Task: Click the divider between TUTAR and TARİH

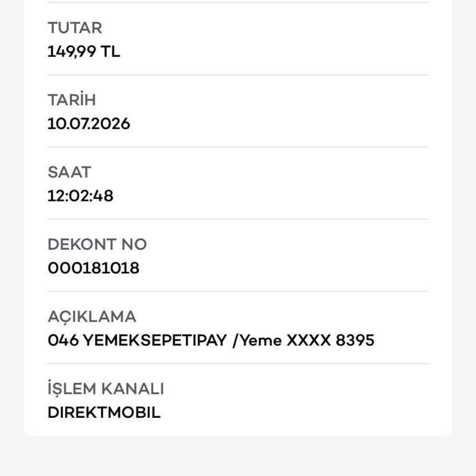Action: click(238, 74)
